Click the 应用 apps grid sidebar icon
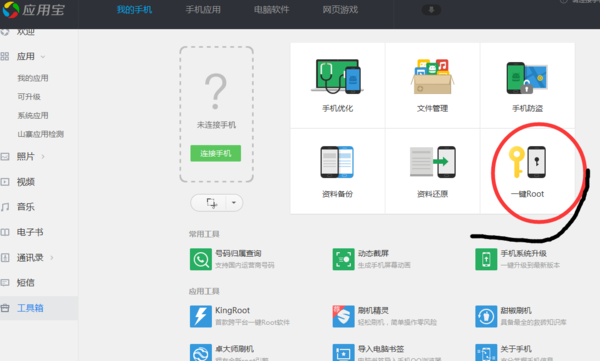This screenshot has width=600, height=361. [x=5, y=57]
